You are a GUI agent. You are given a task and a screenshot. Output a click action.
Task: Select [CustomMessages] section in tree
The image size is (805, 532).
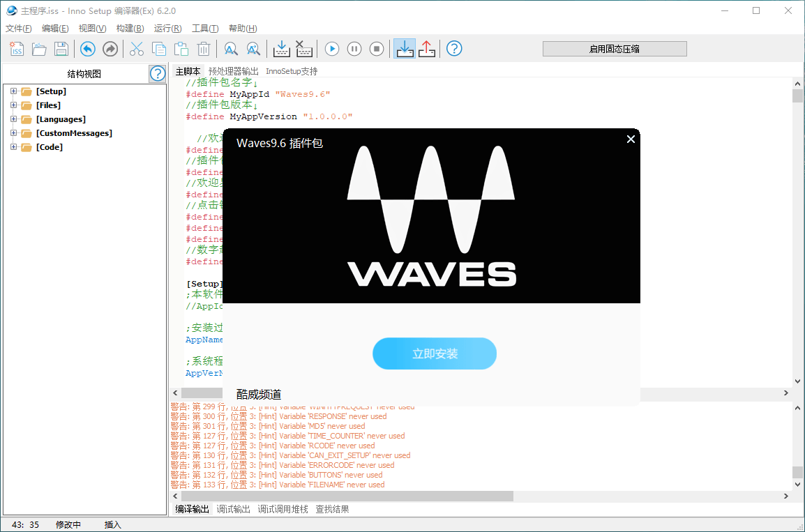(74, 133)
